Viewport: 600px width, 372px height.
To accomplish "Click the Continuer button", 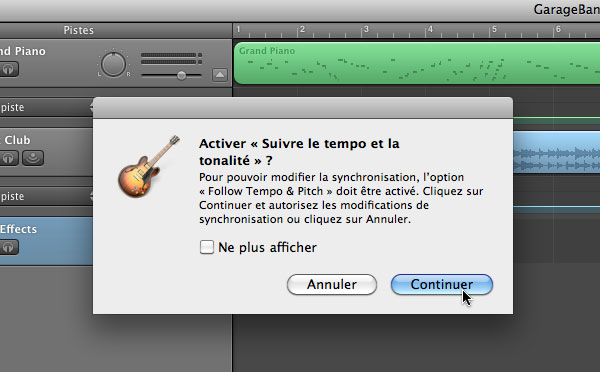I will point(442,284).
